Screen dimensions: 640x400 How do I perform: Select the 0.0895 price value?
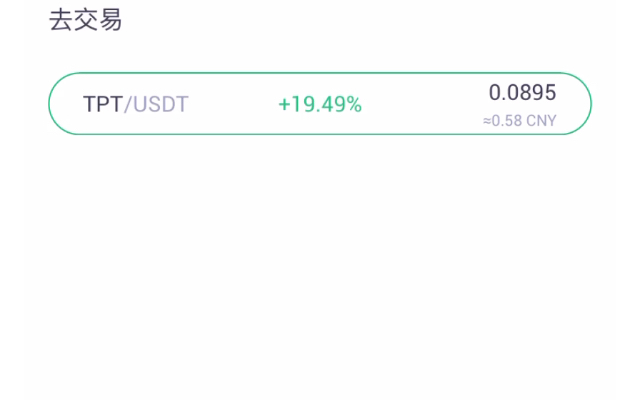[522, 92]
